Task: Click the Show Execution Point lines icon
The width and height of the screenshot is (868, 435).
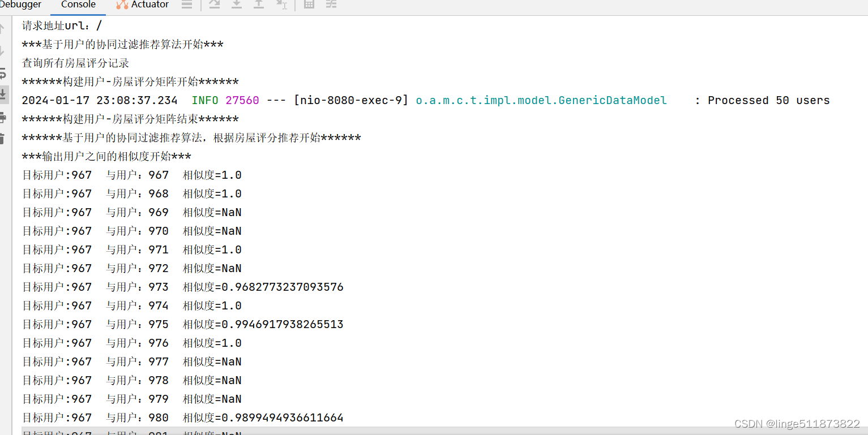Action: [186, 5]
